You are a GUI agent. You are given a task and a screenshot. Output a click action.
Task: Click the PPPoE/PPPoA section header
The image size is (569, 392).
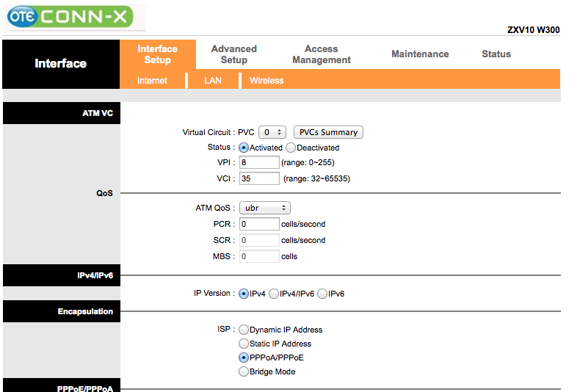tap(62, 385)
